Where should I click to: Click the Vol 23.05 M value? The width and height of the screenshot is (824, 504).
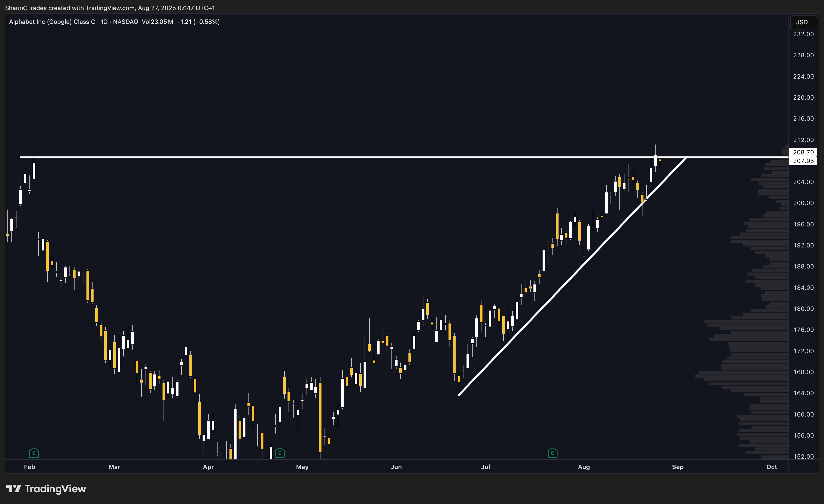click(x=157, y=22)
